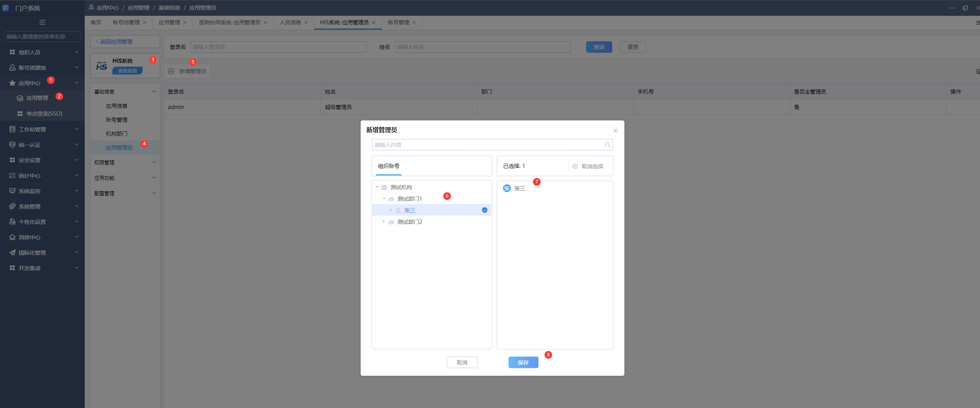The image size is (980, 408).
Task: Click the 国际化管理 paper plane icon
Action: pyautogui.click(x=12, y=252)
